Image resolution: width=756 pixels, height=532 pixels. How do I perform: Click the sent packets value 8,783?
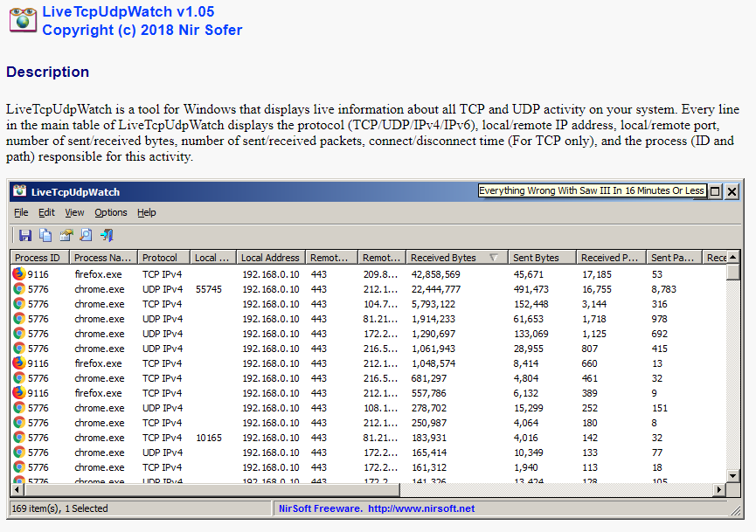(x=663, y=289)
